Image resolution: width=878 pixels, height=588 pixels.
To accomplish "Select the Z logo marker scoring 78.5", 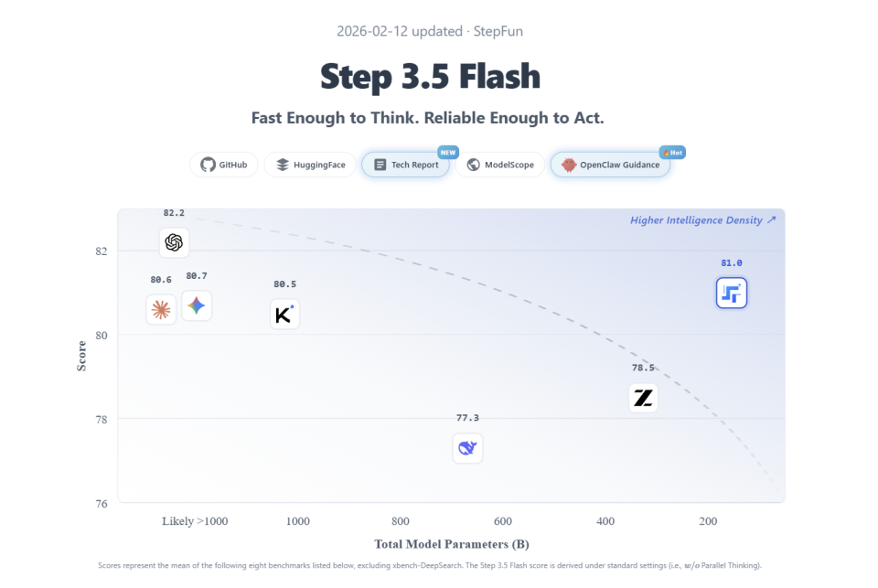I will tap(644, 398).
